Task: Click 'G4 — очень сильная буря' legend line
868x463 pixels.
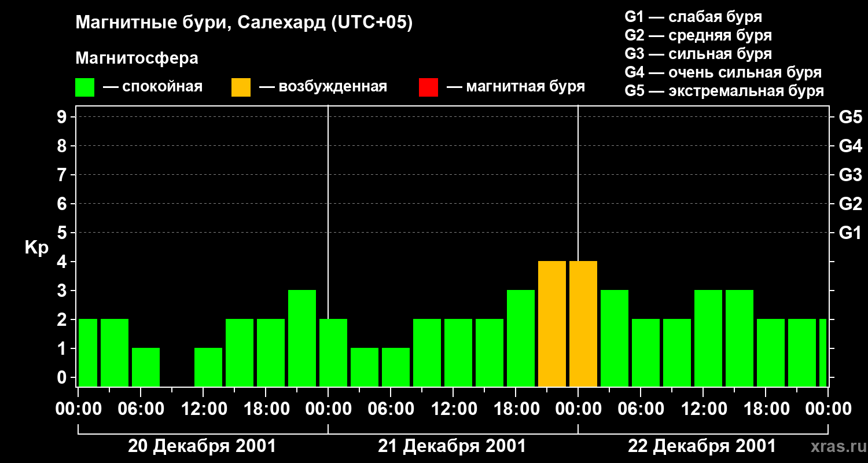Action: click(x=723, y=72)
